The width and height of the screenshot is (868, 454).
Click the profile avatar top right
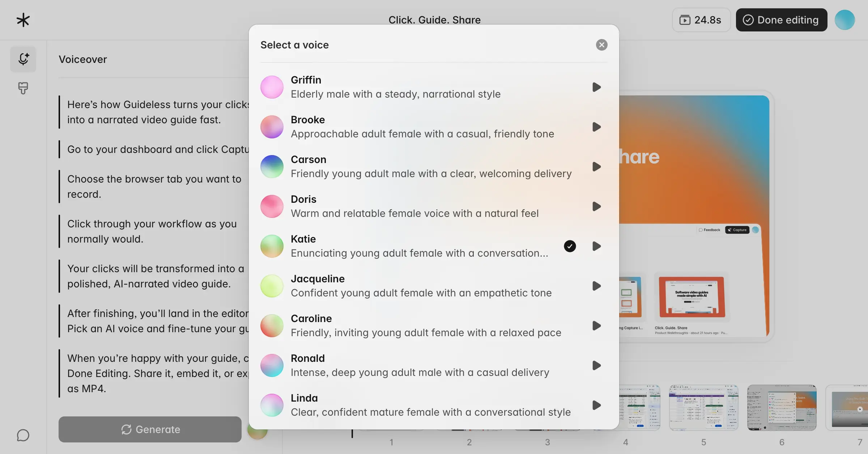click(x=845, y=20)
